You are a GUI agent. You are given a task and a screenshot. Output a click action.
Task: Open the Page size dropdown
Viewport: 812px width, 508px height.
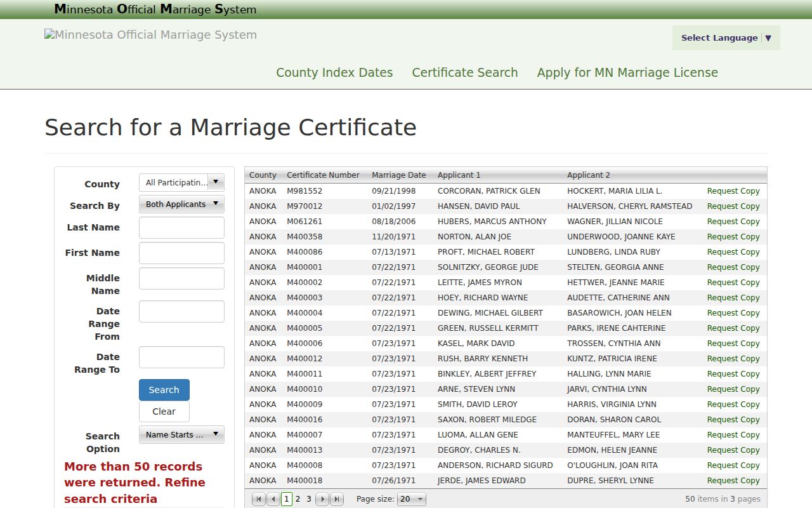412,499
